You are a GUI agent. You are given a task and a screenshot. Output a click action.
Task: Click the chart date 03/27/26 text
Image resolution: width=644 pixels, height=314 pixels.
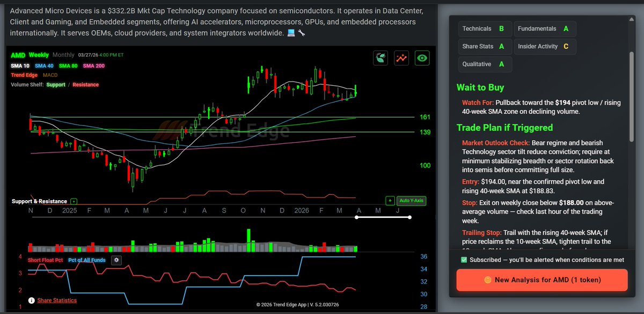click(89, 55)
